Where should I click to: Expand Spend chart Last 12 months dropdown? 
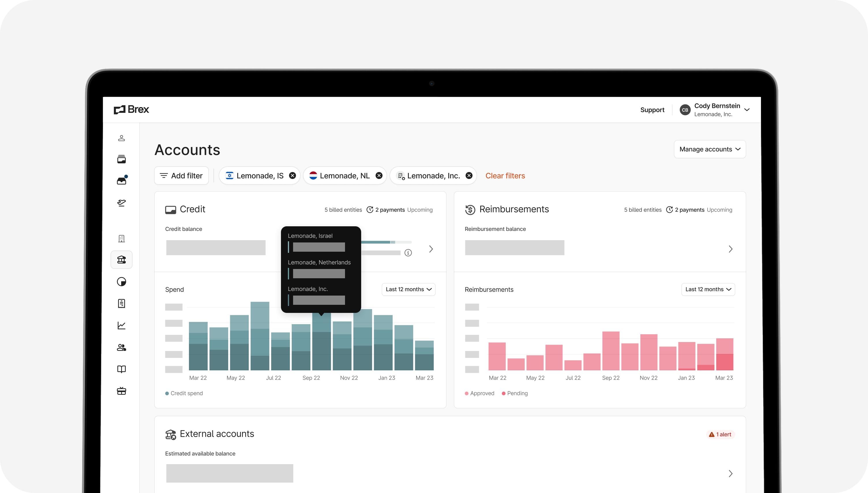click(408, 290)
